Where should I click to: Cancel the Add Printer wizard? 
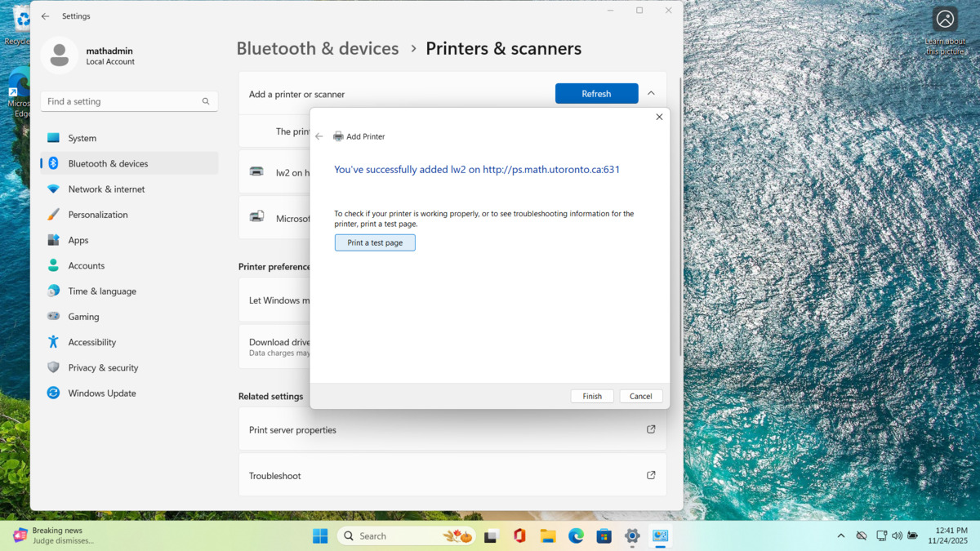pyautogui.click(x=640, y=396)
